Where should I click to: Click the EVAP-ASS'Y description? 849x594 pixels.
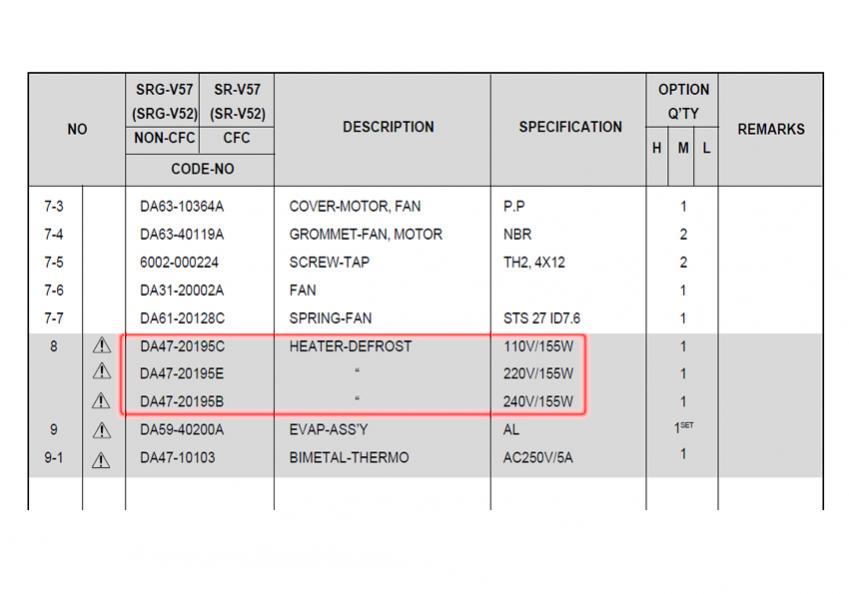click(x=328, y=430)
